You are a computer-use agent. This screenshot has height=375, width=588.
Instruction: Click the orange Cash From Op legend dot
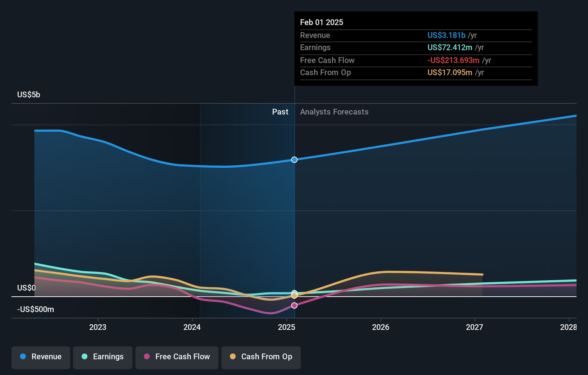pyautogui.click(x=233, y=357)
